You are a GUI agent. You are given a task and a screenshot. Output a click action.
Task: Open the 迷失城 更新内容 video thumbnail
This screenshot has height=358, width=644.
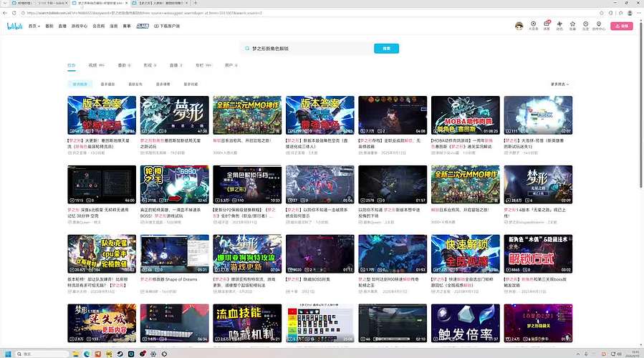point(102,323)
